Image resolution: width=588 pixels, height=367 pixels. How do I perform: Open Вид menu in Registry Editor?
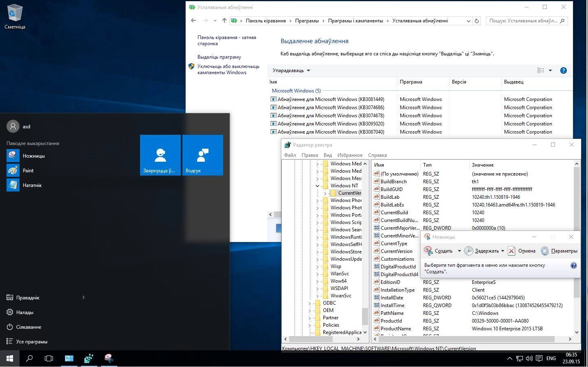(x=328, y=155)
